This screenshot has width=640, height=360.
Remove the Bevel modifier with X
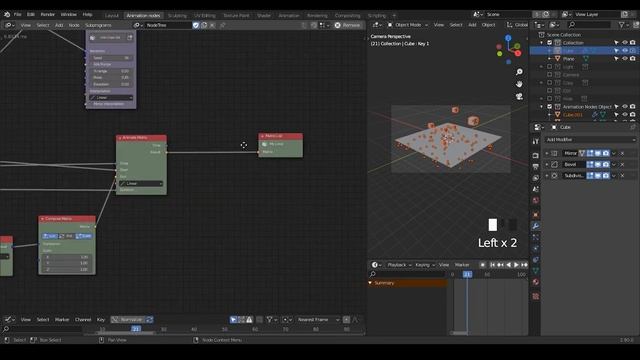pos(622,164)
